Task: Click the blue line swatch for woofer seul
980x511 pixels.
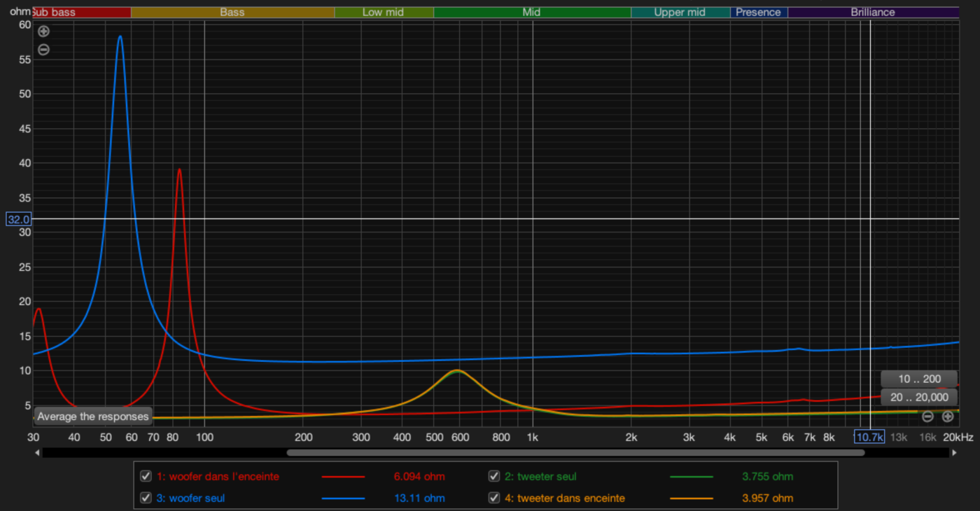Action: (x=343, y=498)
